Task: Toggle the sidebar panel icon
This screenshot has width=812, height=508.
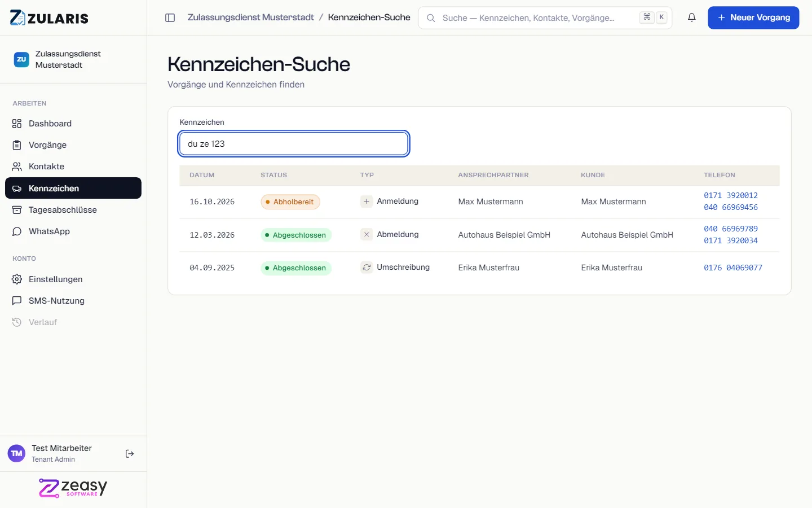Action: tap(170, 17)
